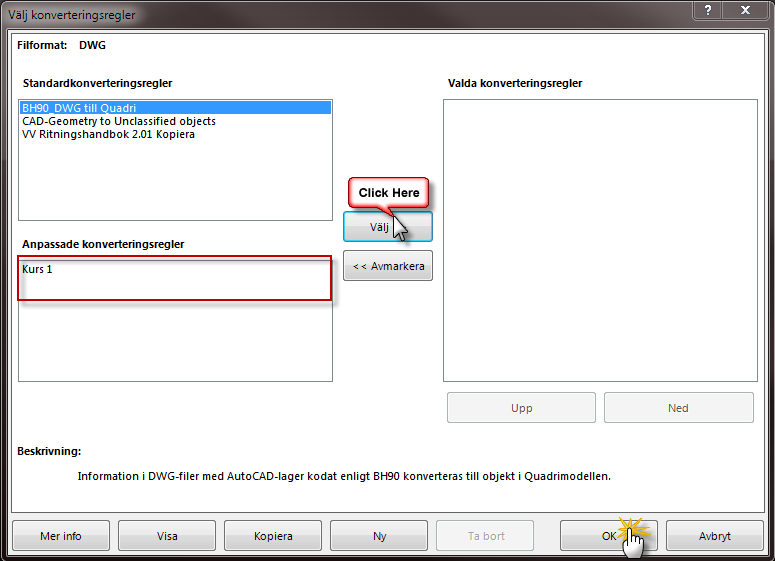Open help via question mark icon
This screenshot has width=775, height=561.
coord(708,10)
